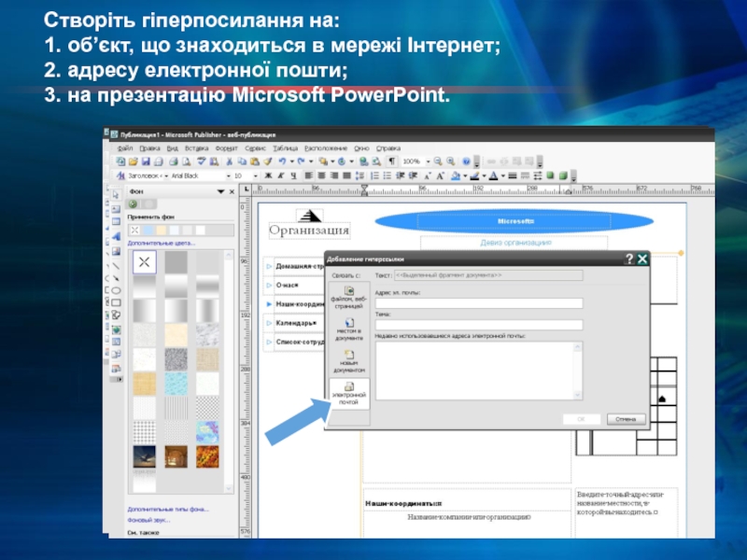
Task: Click the Line color pen icon
Action: (474, 175)
